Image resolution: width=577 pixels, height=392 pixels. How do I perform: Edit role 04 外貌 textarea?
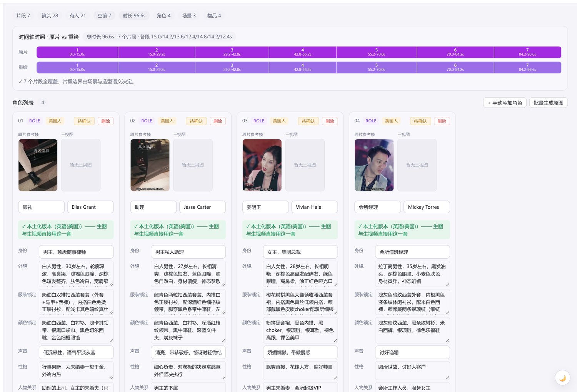coord(412,274)
